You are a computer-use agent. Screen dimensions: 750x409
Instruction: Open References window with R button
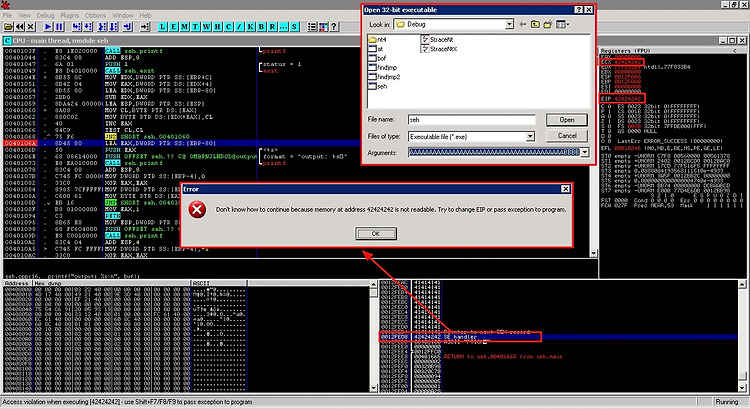[273, 27]
